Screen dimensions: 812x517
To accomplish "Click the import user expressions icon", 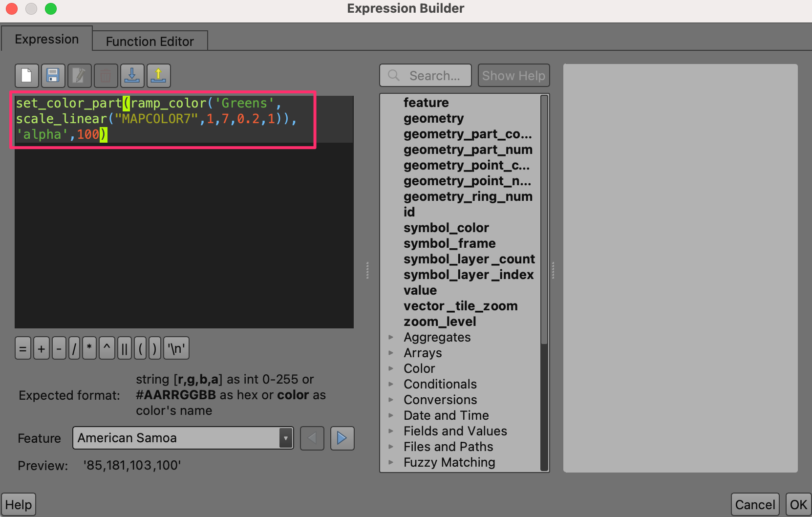I will click(x=132, y=76).
